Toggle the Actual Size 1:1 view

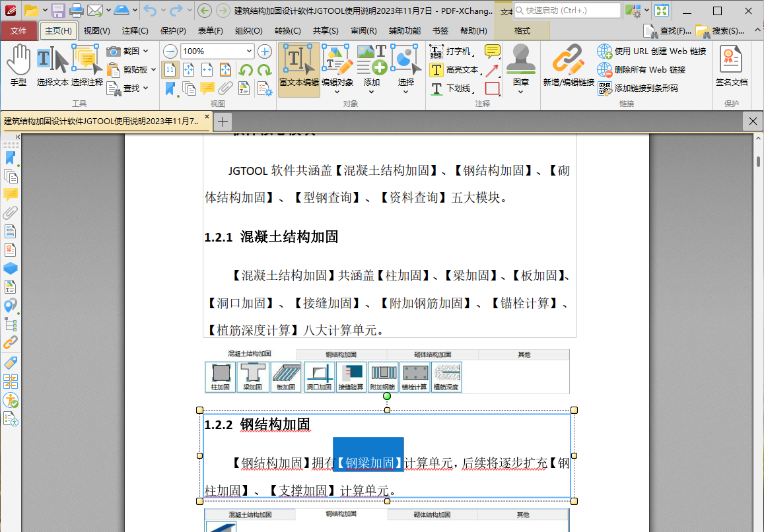point(170,70)
